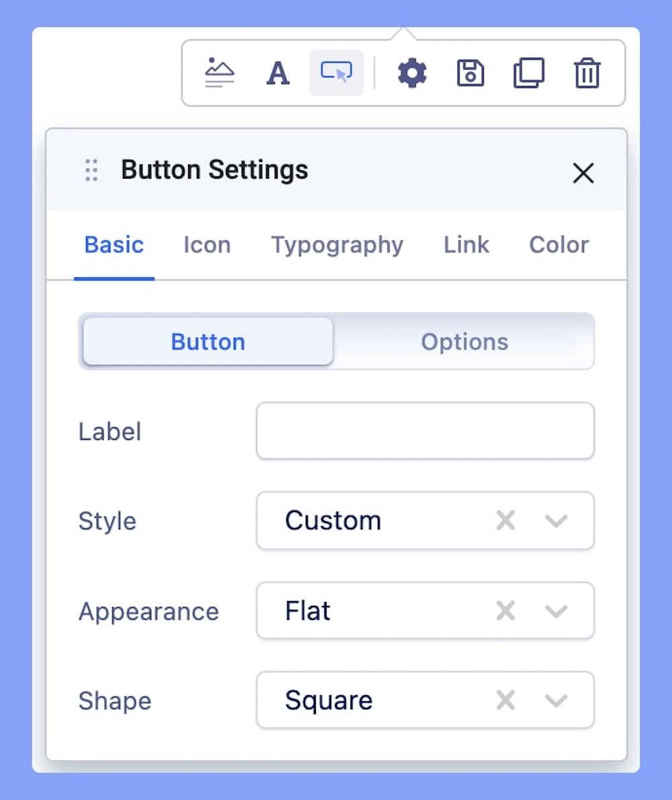The width and height of the screenshot is (672, 800).
Task: Close the Button Settings panel
Action: pos(583,173)
